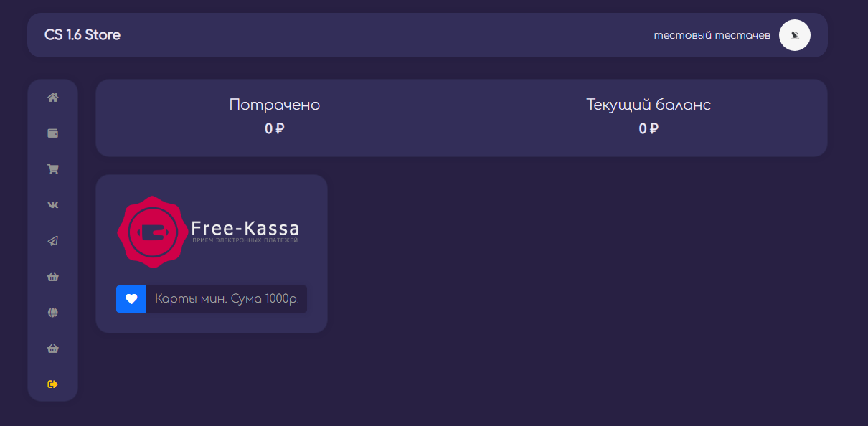
Task: Focus the 'Карты мин. Сума 1000р' input field
Action: [x=226, y=299]
